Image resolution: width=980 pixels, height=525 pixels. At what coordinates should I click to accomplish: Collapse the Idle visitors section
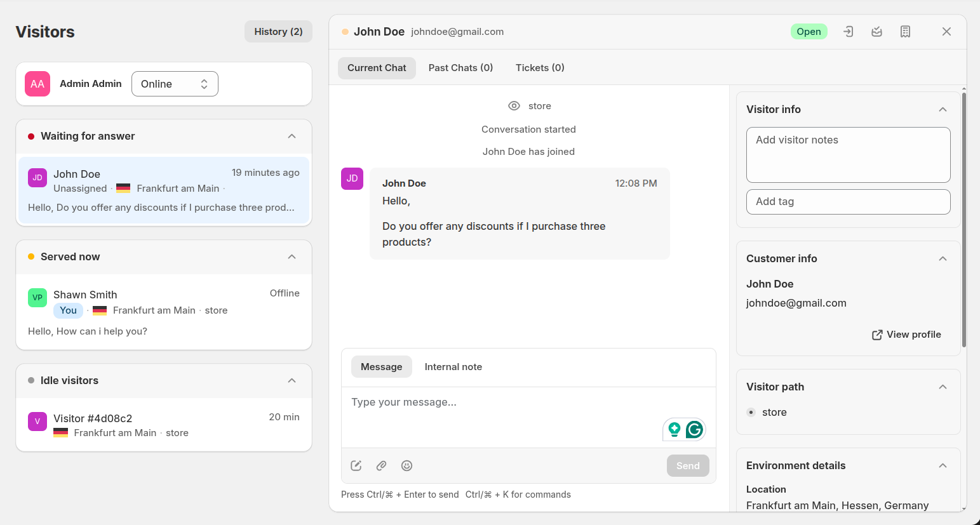click(292, 381)
